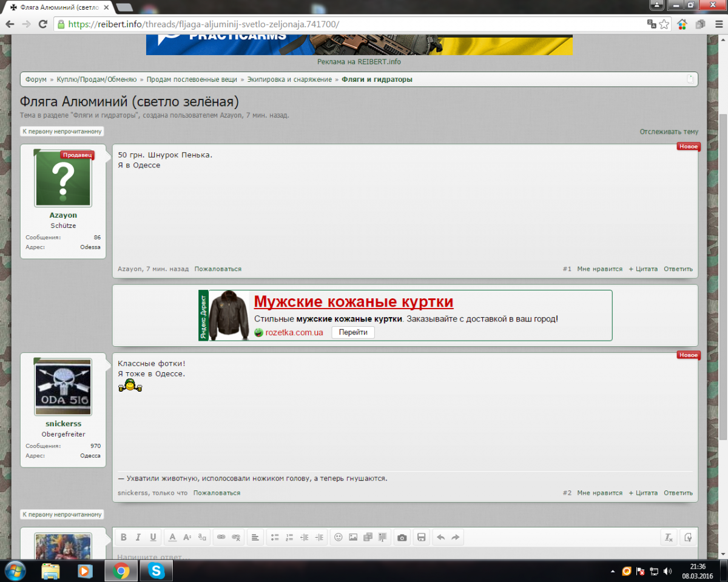Click Отслеживать тему link
The width and height of the screenshot is (728, 582).
pos(669,132)
